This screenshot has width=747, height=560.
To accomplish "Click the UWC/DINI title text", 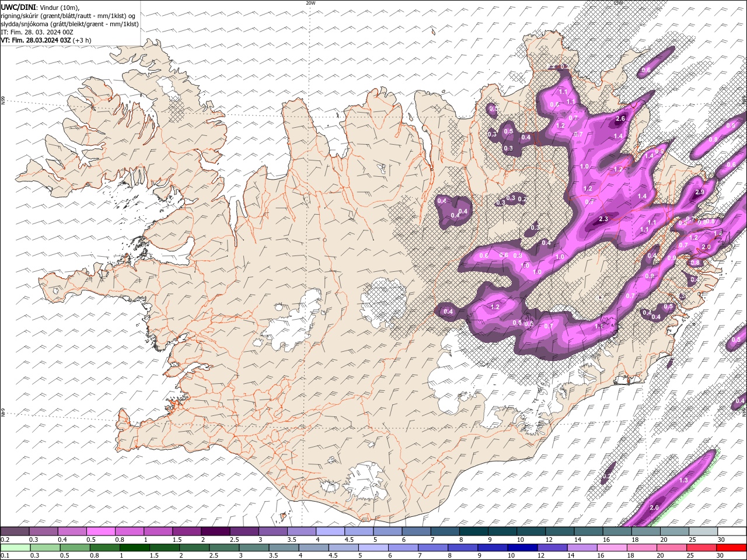I will pos(18,7).
